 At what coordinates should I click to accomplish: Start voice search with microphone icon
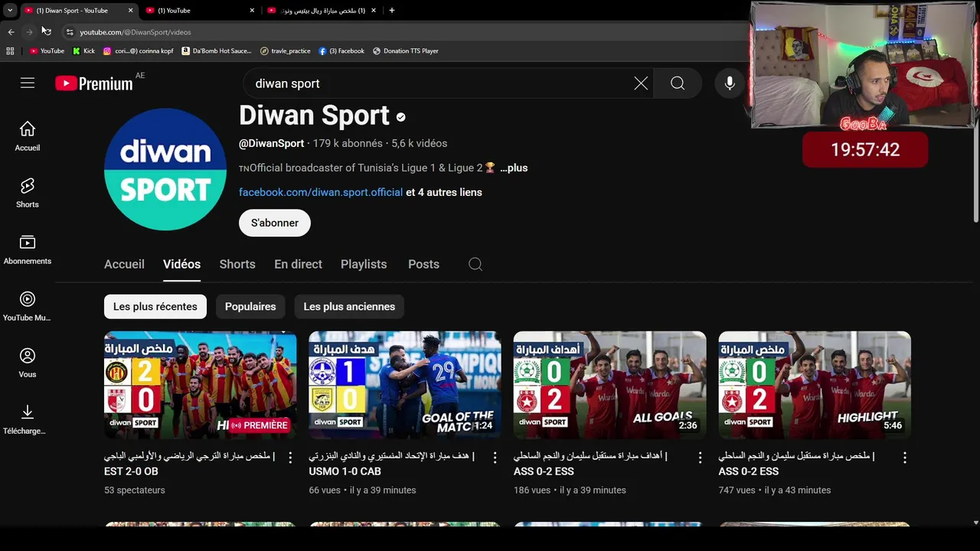point(730,83)
